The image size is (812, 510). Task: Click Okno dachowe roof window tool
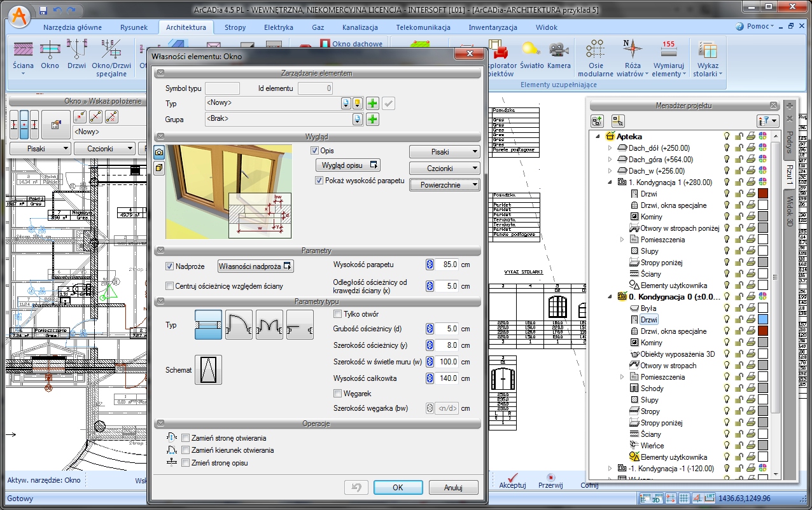tap(351, 44)
